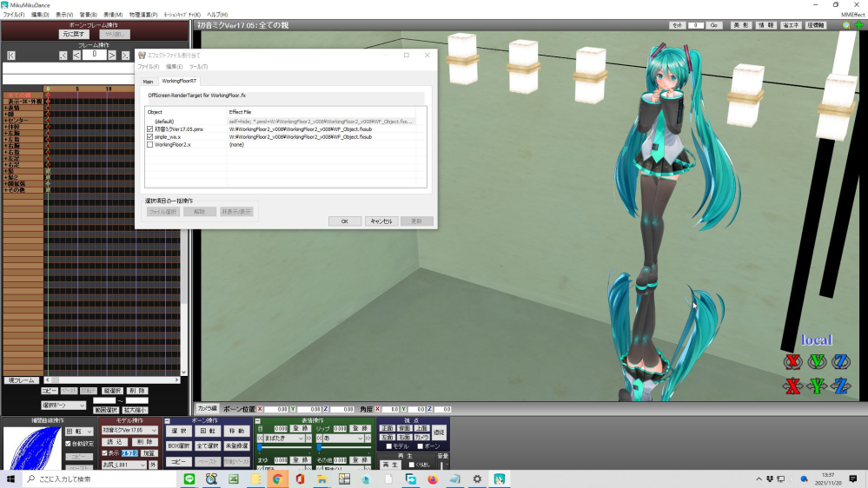Click the lip morph slider handle

point(320,446)
